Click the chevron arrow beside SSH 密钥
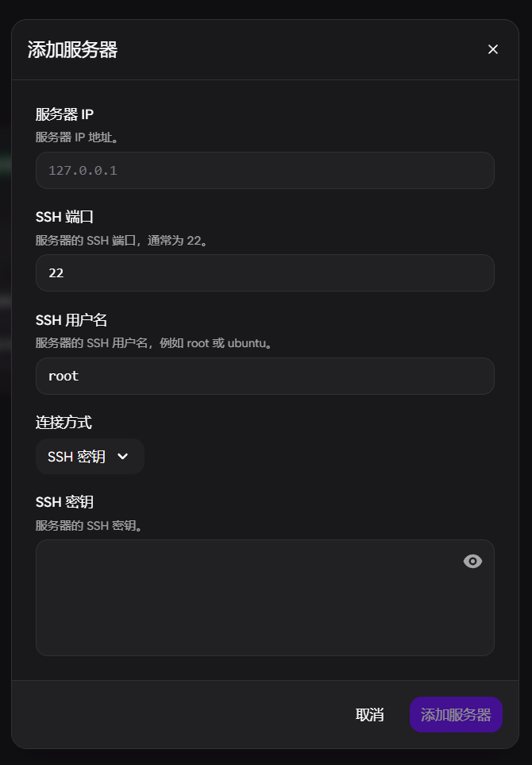 pyautogui.click(x=122, y=457)
